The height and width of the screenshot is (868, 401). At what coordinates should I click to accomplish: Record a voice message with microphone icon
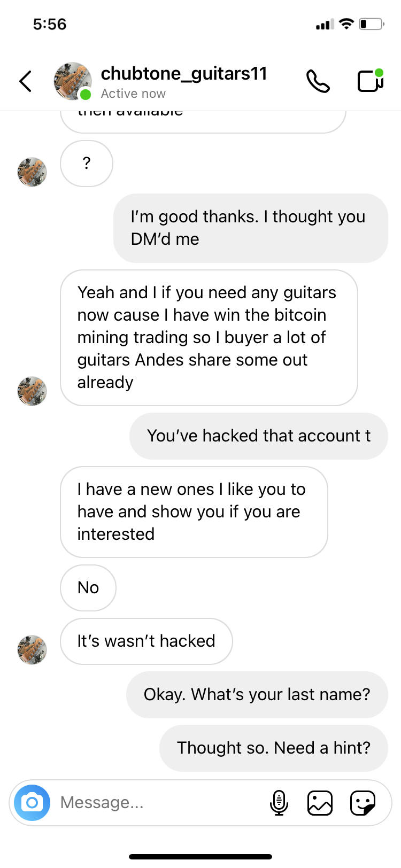[279, 803]
